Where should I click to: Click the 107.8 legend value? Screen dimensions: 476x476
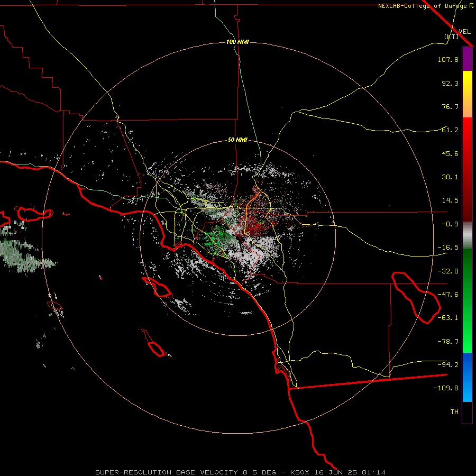448,59
